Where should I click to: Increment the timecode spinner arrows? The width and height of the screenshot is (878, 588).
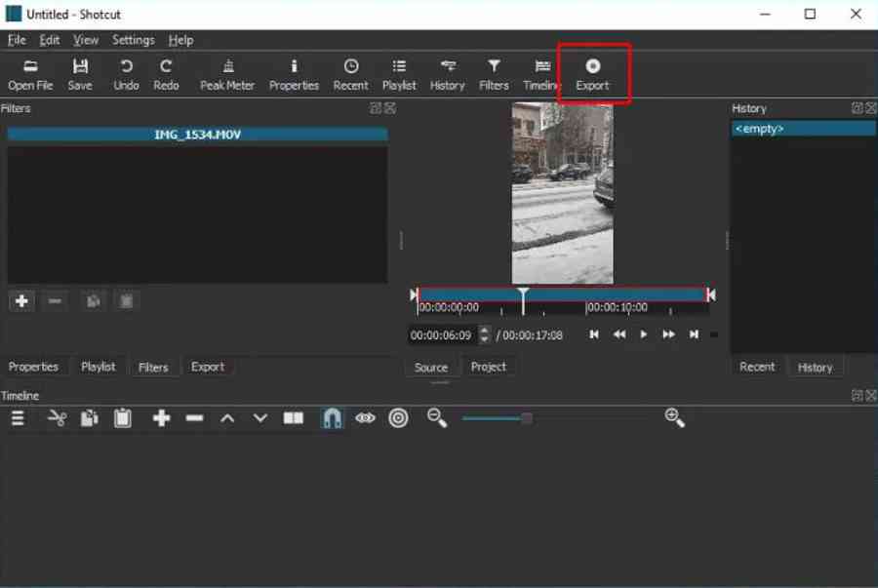pyautogui.click(x=485, y=331)
